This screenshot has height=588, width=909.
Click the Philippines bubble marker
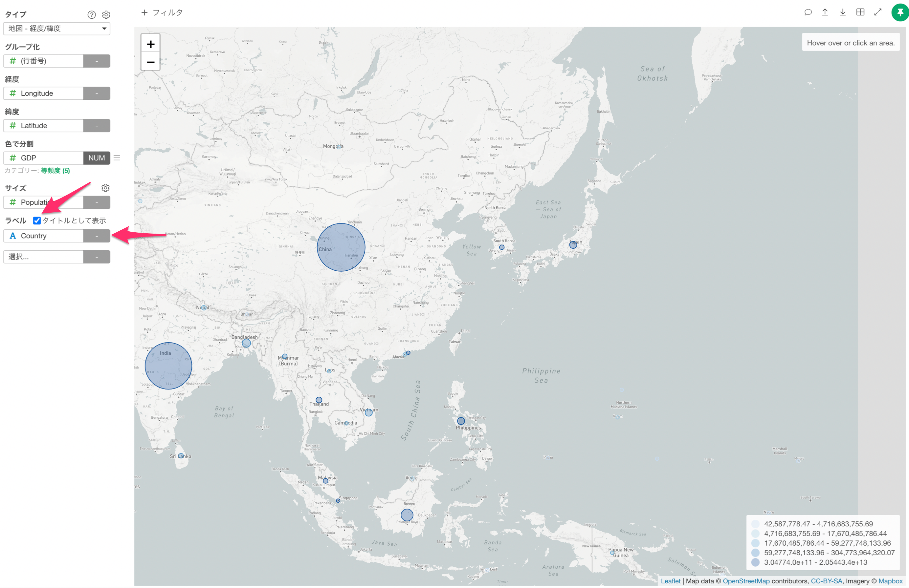(461, 421)
